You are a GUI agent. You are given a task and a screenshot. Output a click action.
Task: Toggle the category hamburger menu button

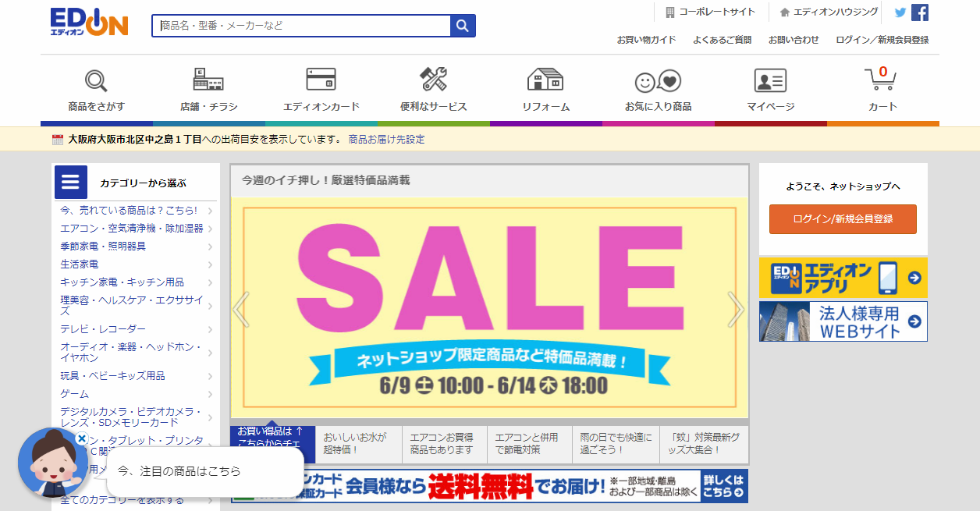coord(71,183)
